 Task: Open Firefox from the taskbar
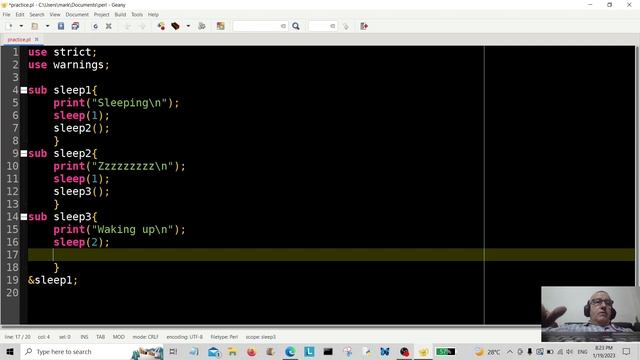click(x=251, y=351)
